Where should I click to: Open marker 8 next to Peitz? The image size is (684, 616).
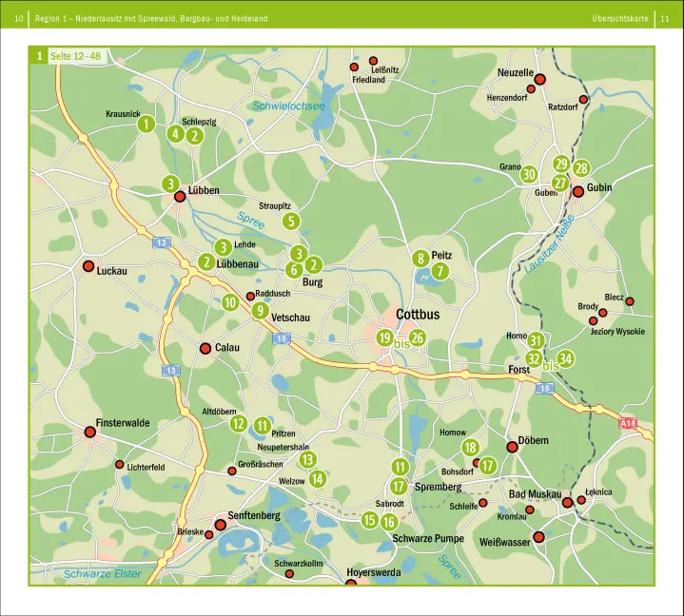click(x=420, y=259)
